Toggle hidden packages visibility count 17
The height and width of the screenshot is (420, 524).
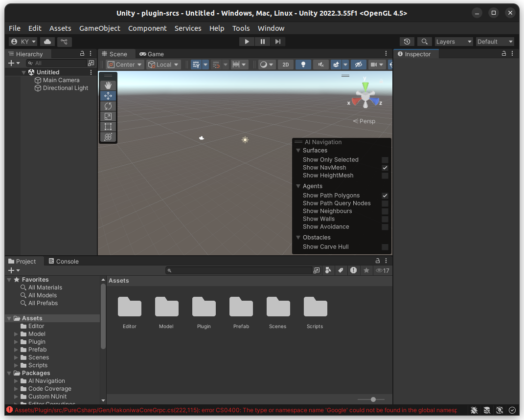coord(382,270)
